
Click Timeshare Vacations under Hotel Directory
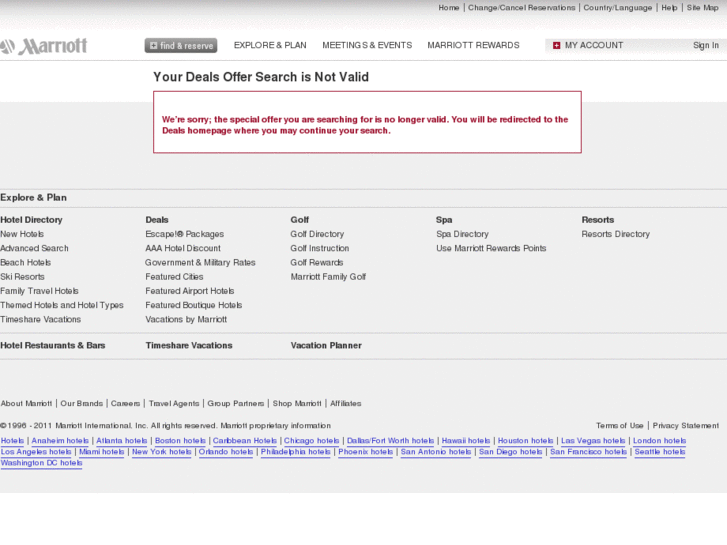point(40,320)
